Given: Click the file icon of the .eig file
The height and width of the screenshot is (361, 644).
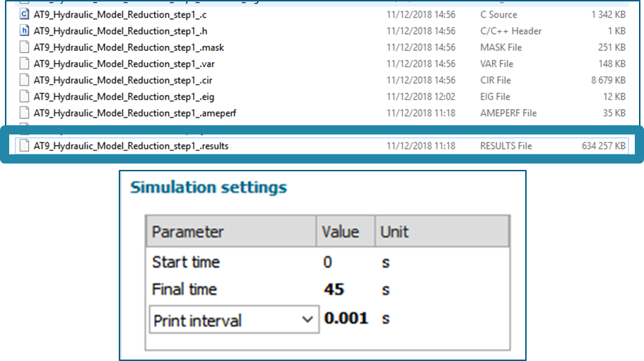Looking at the screenshot, I should point(25,96).
